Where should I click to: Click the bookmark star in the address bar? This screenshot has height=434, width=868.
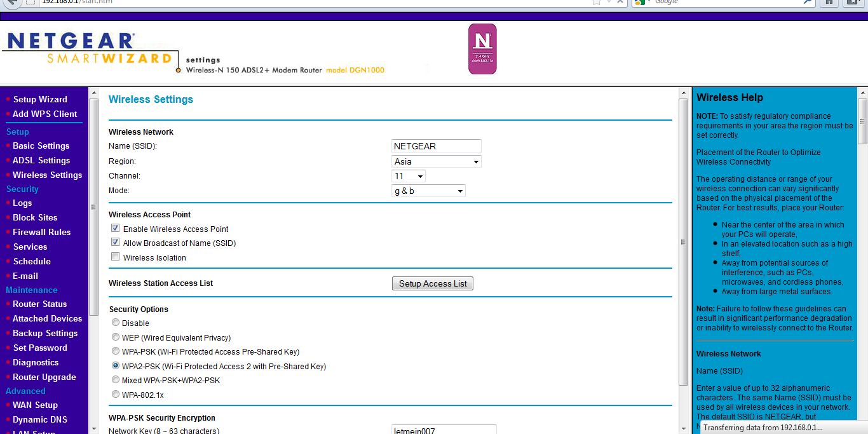[597, 3]
